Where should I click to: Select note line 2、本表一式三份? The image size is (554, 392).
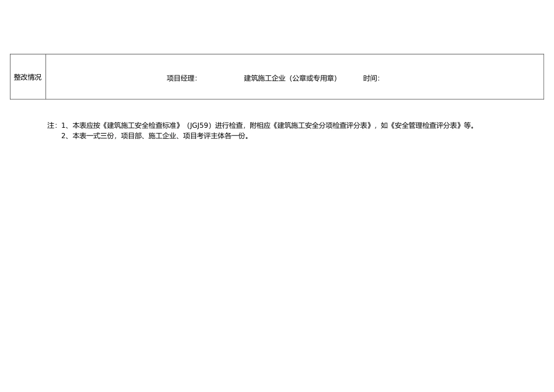[156, 136]
